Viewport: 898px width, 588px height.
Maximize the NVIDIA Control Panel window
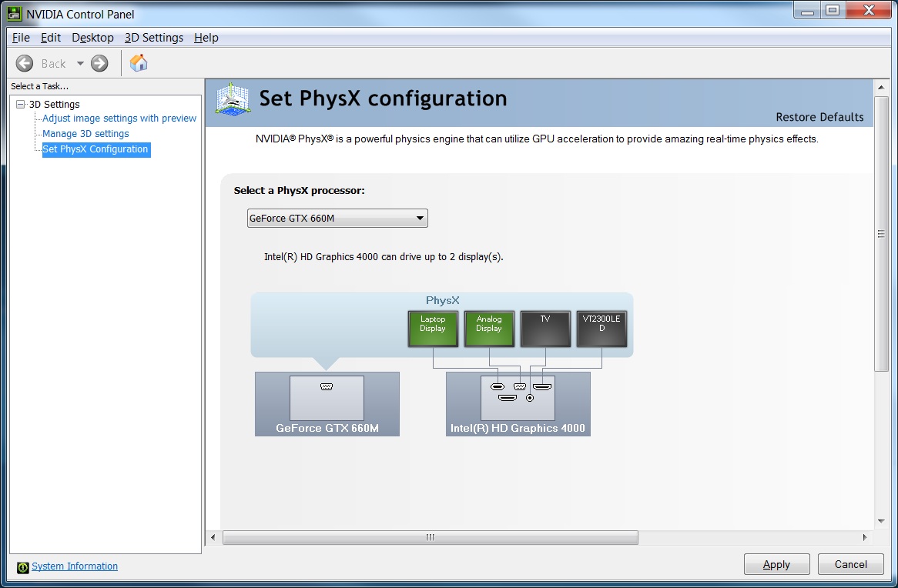coord(833,10)
